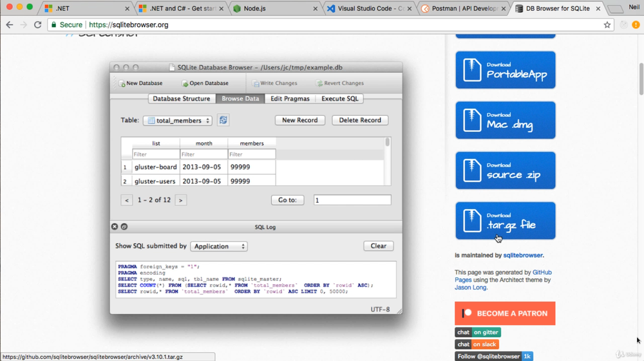Viewport: 644px width, 361px height.
Task: Click the Become a Patron button
Action: (x=505, y=313)
